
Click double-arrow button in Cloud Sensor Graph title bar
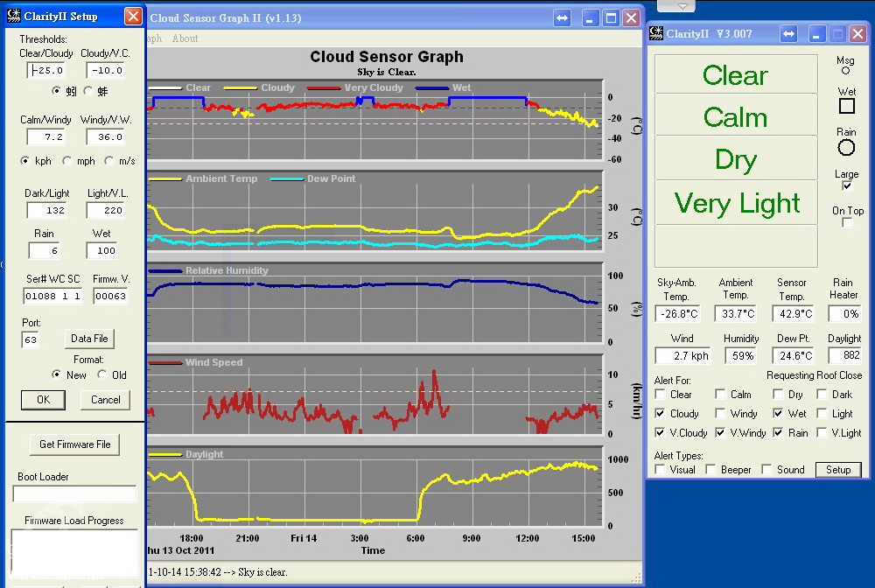click(x=563, y=18)
